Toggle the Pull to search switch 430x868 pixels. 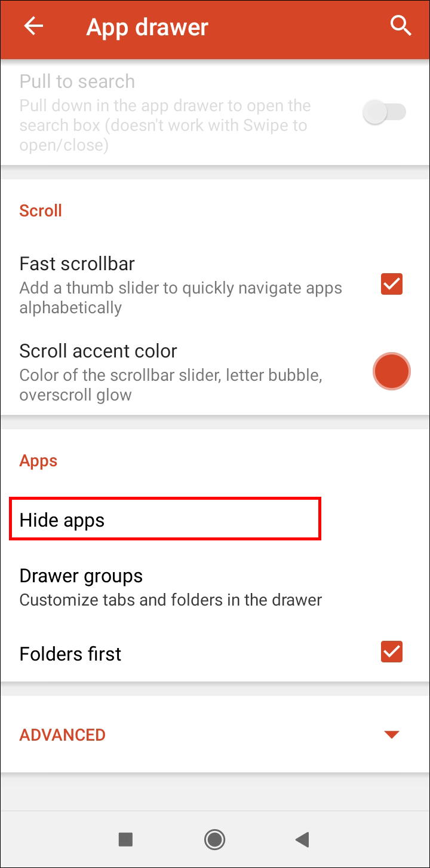click(385, 112)
